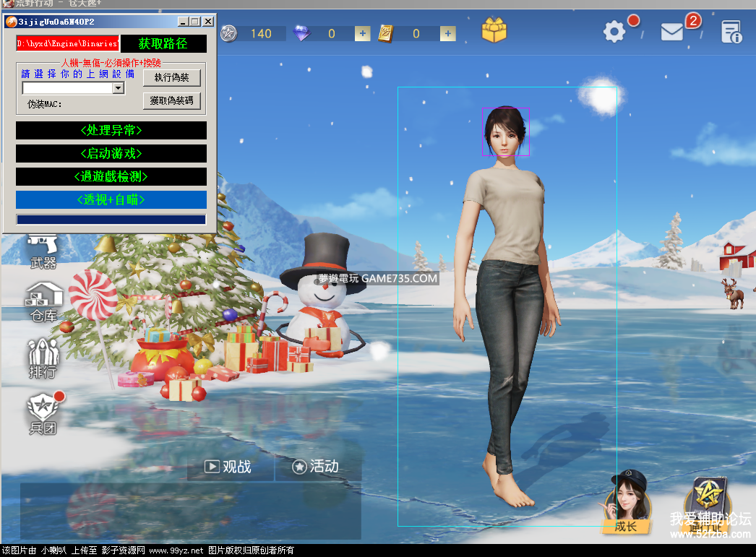Image resolution: width=756 pixels, height=557 pixels.
Task: Expand the network device dropdown arrow
Action: click(x=119, y=88)
